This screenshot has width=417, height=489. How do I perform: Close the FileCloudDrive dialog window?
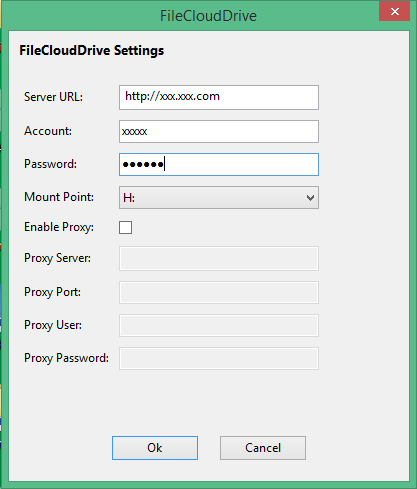coord(394,11)
